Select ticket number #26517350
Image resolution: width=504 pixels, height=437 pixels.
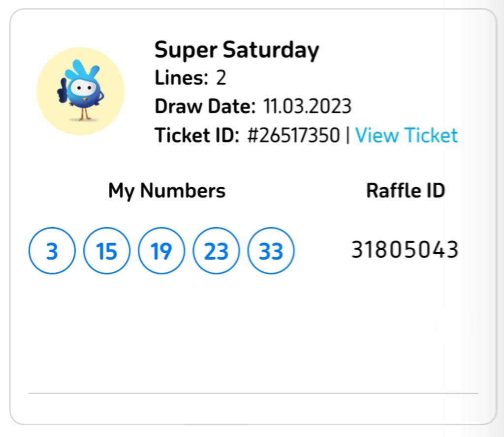pos(293,135)
